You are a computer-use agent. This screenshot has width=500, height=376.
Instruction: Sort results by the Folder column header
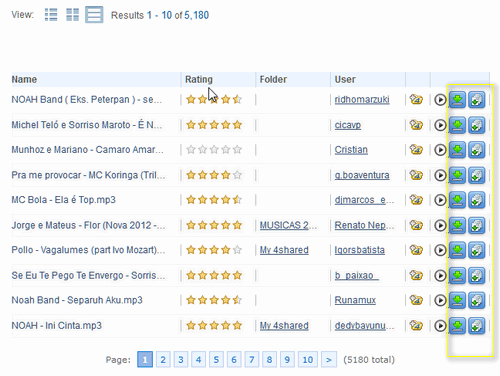coord(273,80)
